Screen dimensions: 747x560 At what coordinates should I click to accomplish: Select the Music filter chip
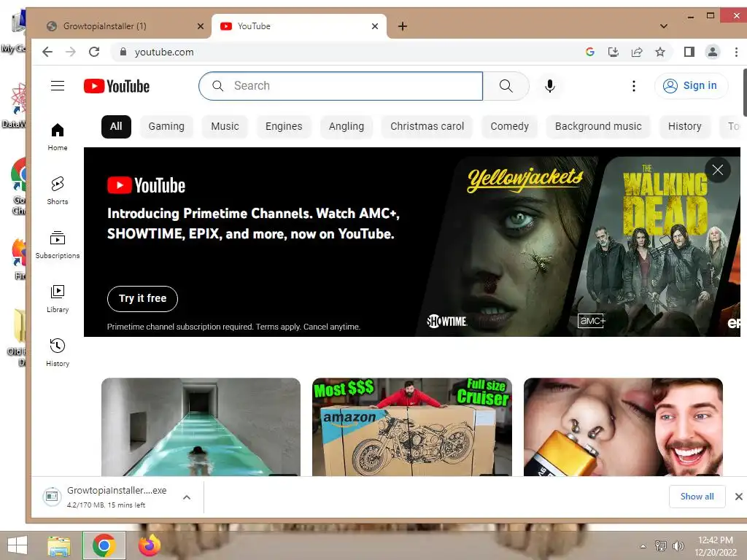tap(225, 127)
